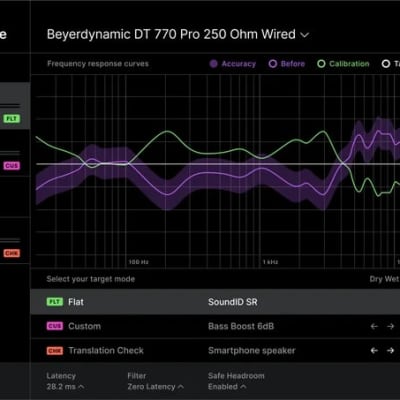Click the SoundID SR profile name
Viewport: 400px width, 400px height.
[x=233, y=302]
